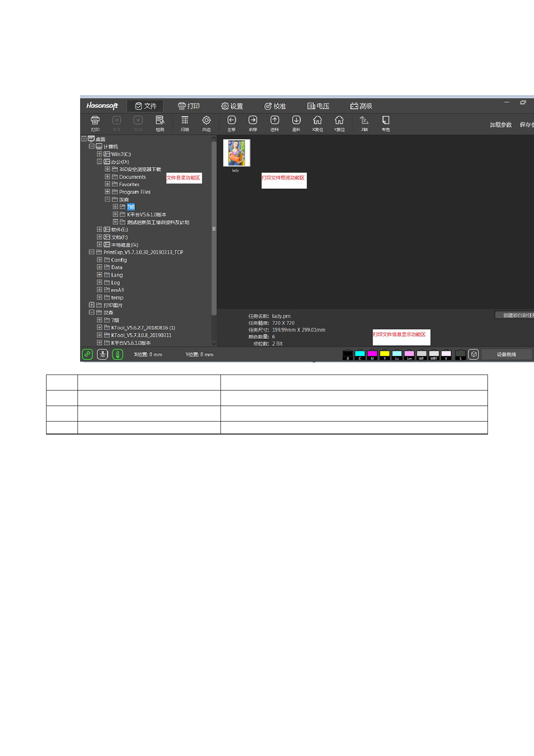
Task: Click the Print (打印) toolbar icon
Action: 95,121
